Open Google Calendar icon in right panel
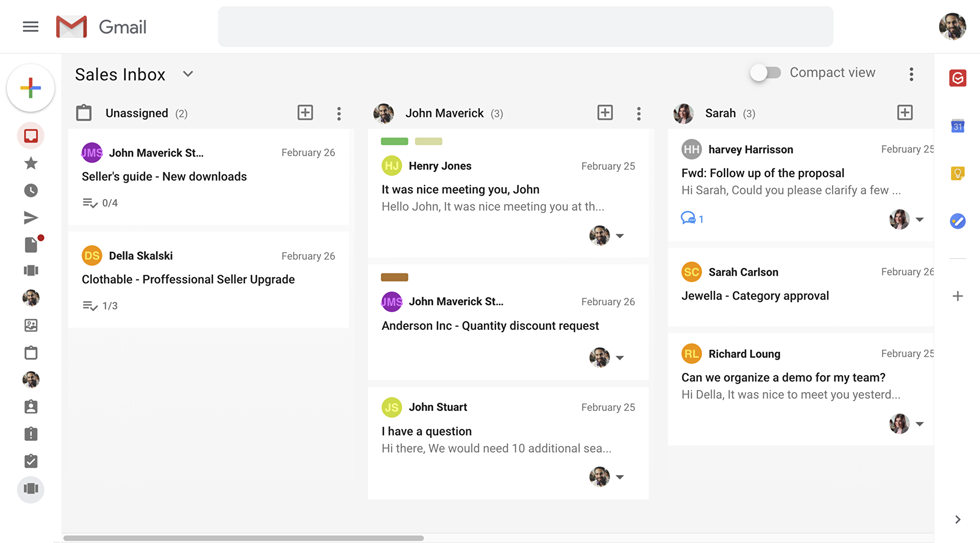The image size is (980, 543). 958,126
